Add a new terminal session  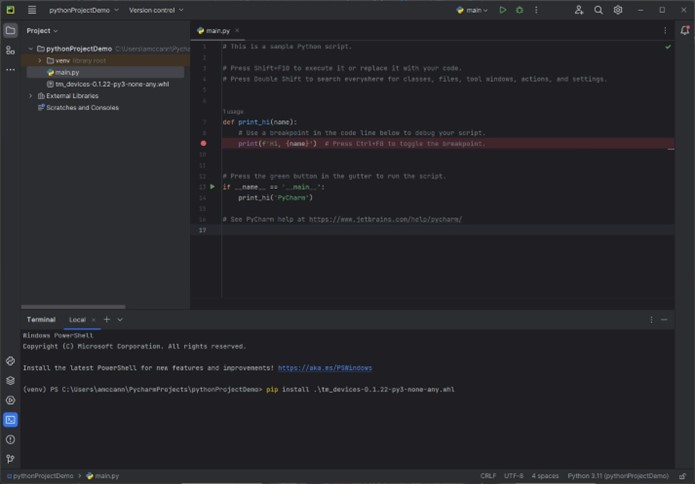coord(106,319)
